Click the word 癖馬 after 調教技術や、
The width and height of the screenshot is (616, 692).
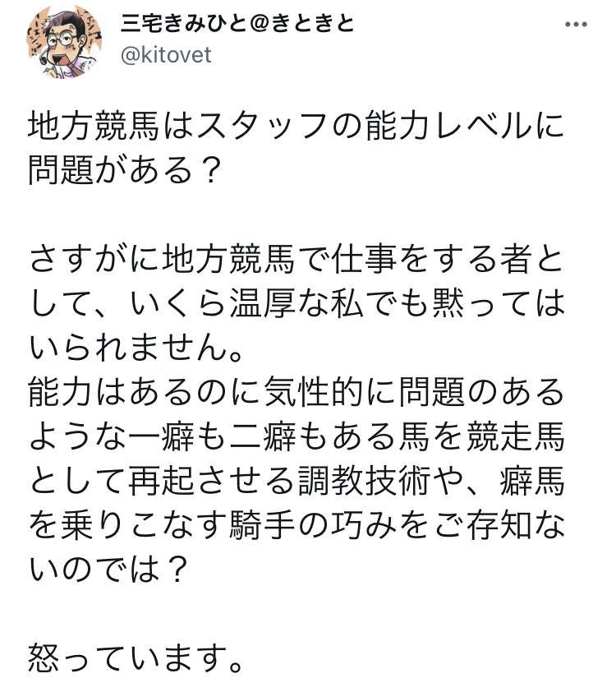pyautogui.click(x=531, y=481)
